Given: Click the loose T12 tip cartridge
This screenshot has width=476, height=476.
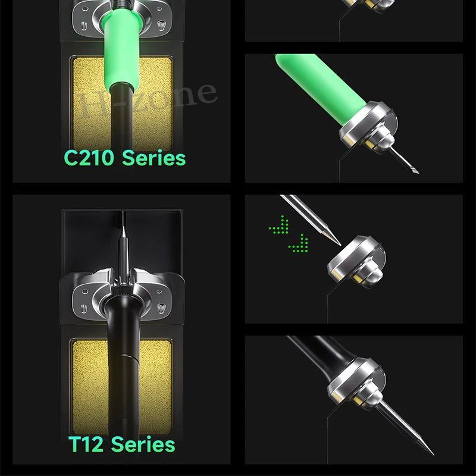Looking at the screenshot, I should (310, 220).
